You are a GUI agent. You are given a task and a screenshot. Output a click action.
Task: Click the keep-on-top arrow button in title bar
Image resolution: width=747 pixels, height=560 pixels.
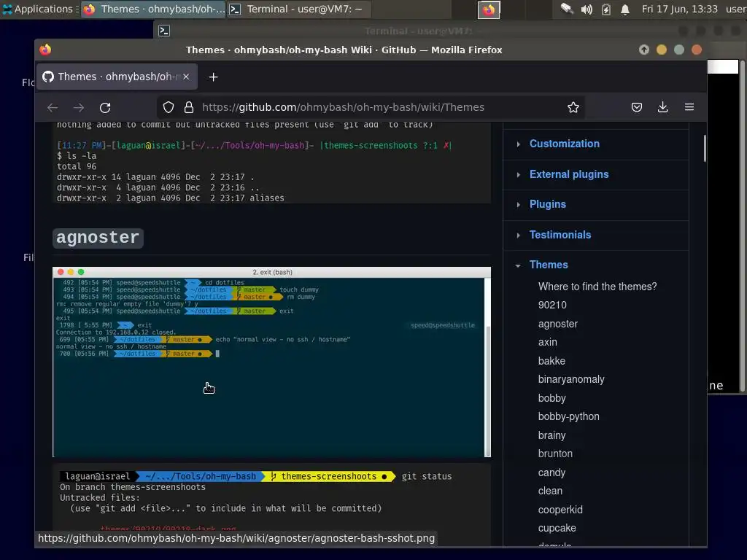click(644, 50)
